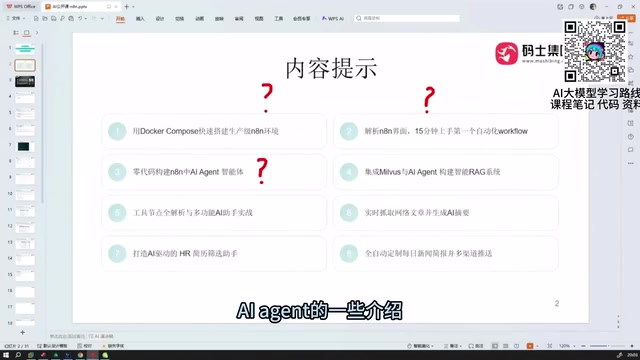
Task: Open the new tab dropdown arrow
Action: pyautogui.click(x=133, y=7)
